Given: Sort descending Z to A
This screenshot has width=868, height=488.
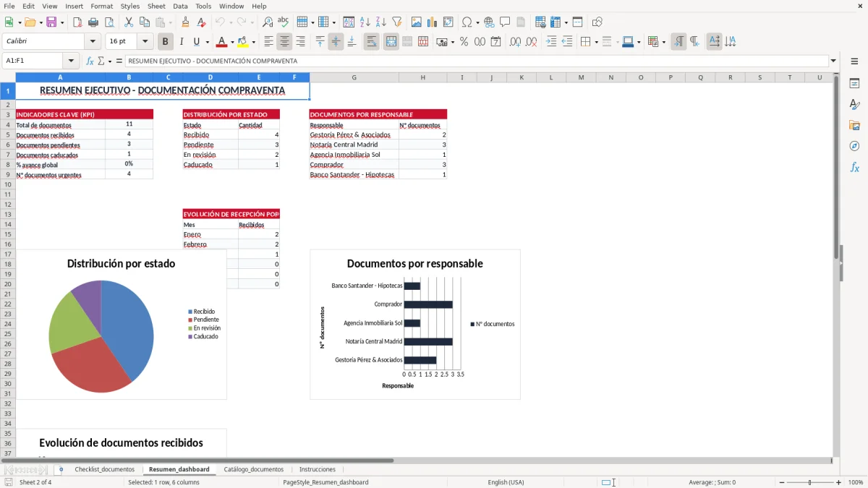Looking at the screenshot, I should [381, 22].
